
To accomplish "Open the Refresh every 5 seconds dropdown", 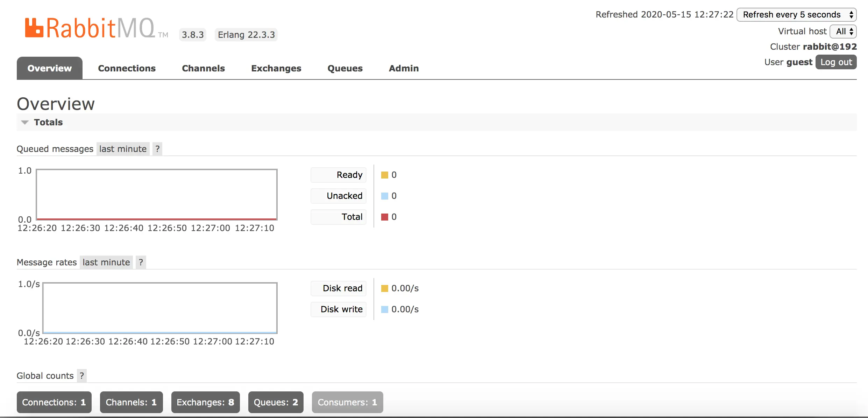I will tap(796, 15).
